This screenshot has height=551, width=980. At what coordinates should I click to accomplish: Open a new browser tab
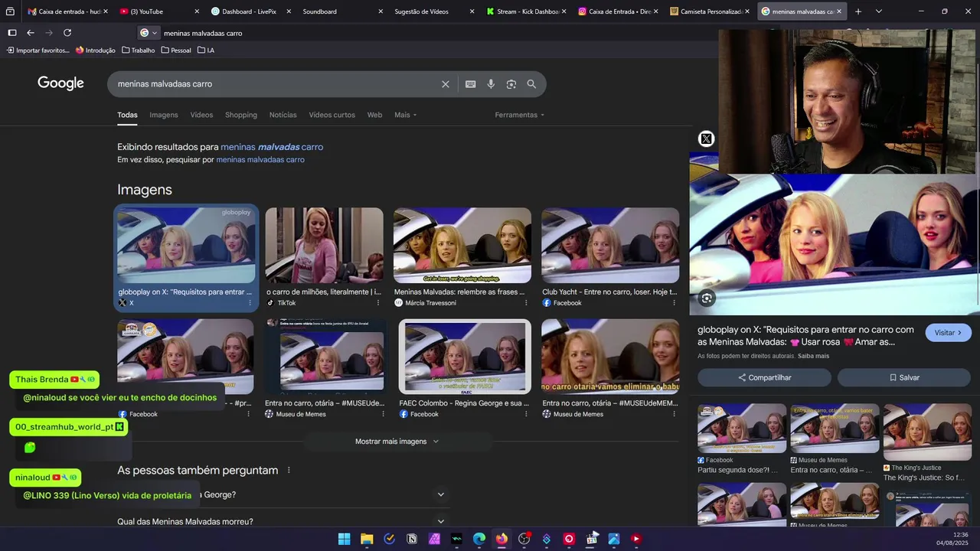pyautogui.click(x=858, y=11)
